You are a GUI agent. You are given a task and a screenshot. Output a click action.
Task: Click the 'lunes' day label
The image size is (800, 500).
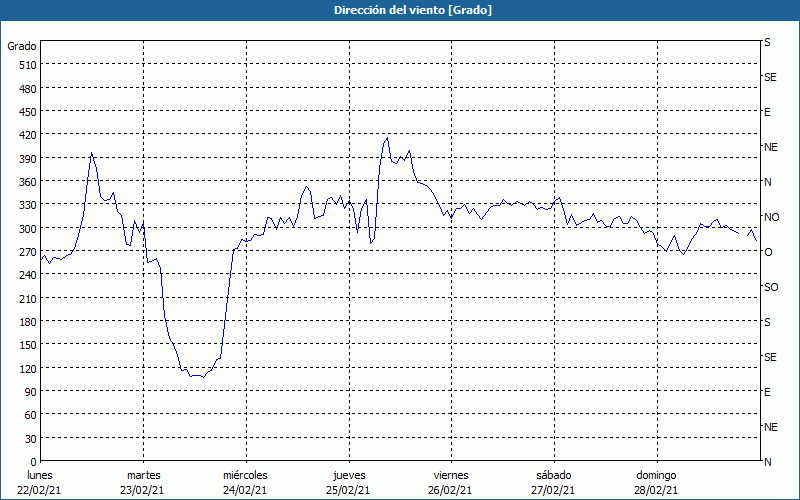[40, 476]
